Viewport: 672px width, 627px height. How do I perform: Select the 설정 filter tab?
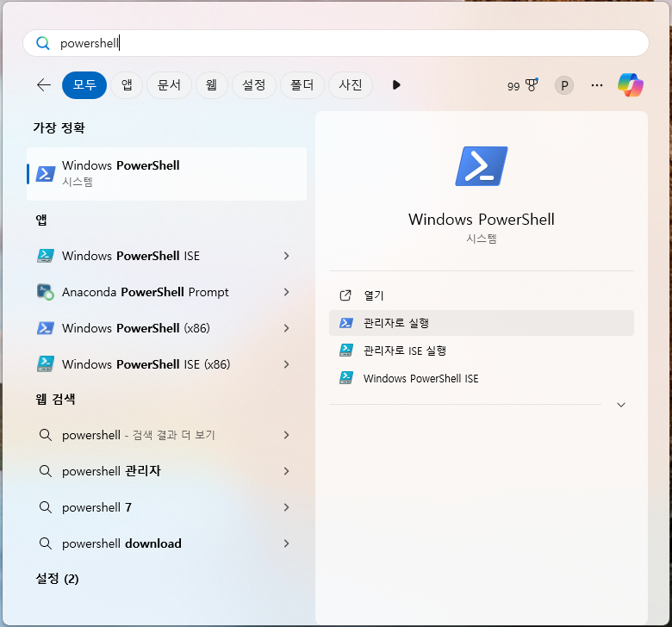point(253,85)
